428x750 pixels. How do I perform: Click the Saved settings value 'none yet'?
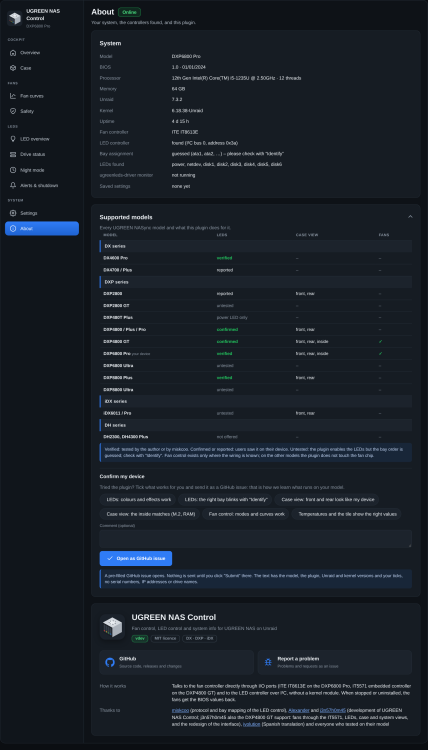pyautogui.click(x=181, y=186)
